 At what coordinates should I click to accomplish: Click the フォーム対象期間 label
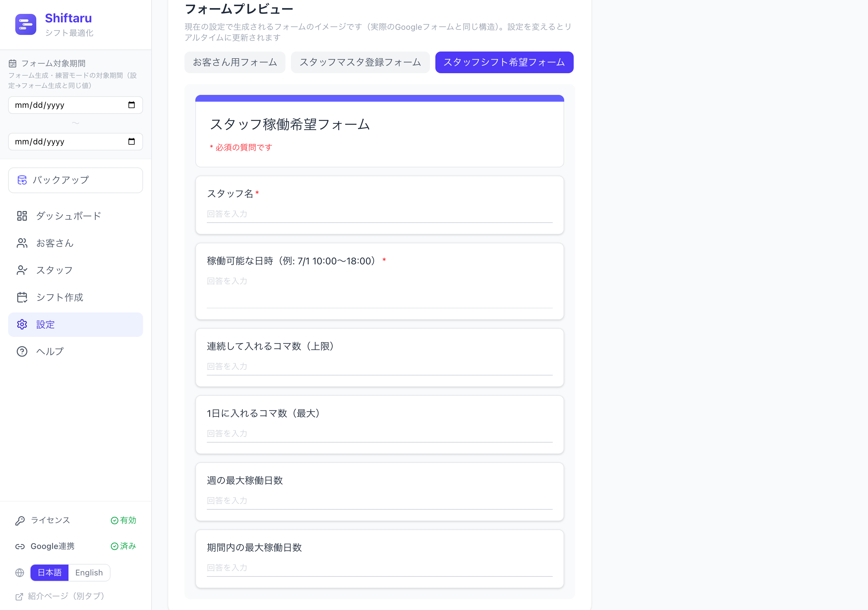click(x=53, y=63)
